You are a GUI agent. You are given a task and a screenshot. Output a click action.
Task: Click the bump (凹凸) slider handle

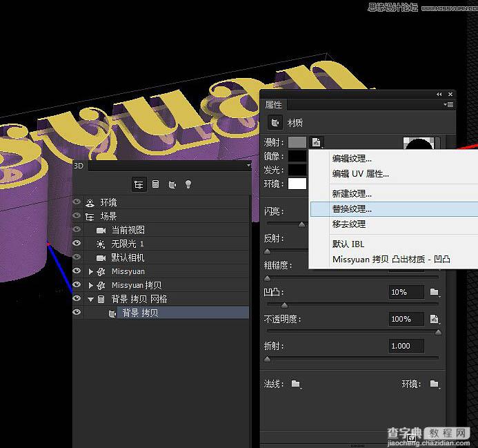pos(284,305)
